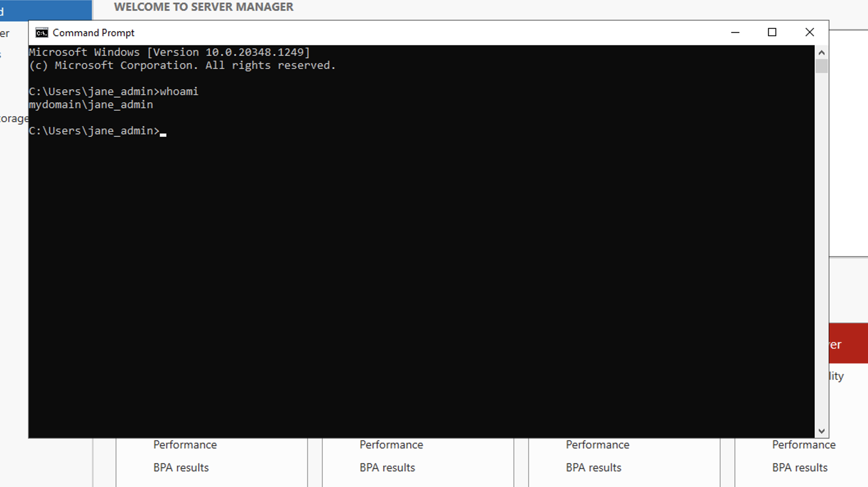Click the 'WELCOME TO SERVER MANAGER' heading
This screenshot has width=868, height=487.
coord(203,7)
